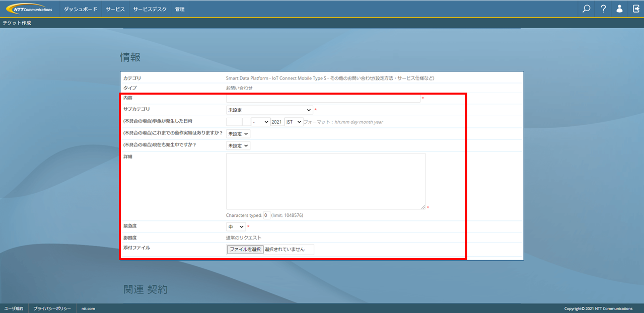Click the チケット作成 page title
Screen dimensions: 644x313
click(17, 23)
